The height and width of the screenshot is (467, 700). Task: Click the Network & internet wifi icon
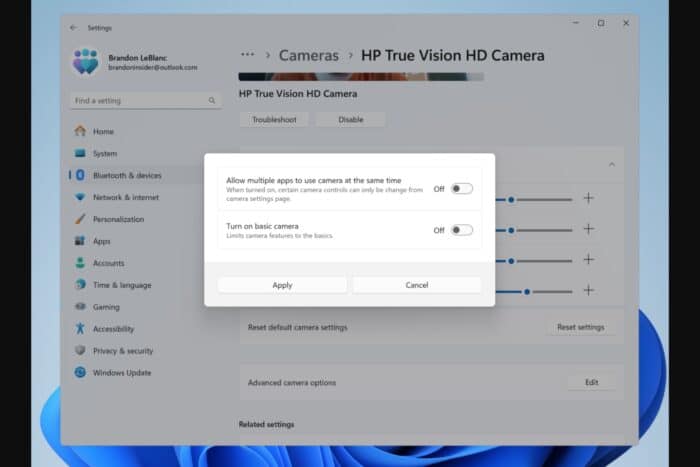80,197
